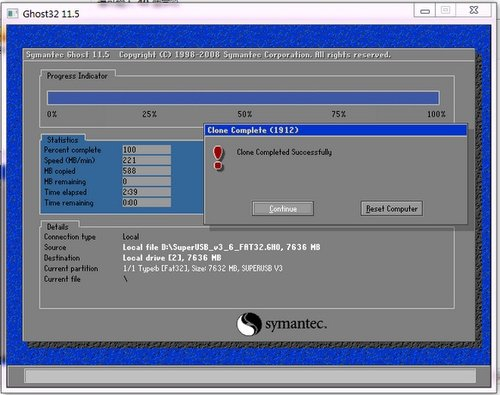Click the Current partition Fat32 details text
The width and height of the screenshot is (500, 395).
click(203, 268)
